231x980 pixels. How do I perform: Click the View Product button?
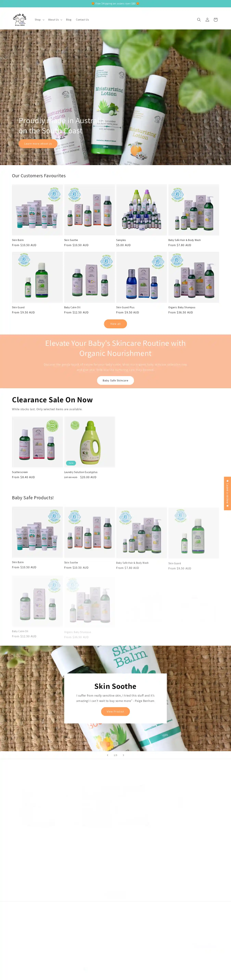pyautogui.click(x=115, y=711)
